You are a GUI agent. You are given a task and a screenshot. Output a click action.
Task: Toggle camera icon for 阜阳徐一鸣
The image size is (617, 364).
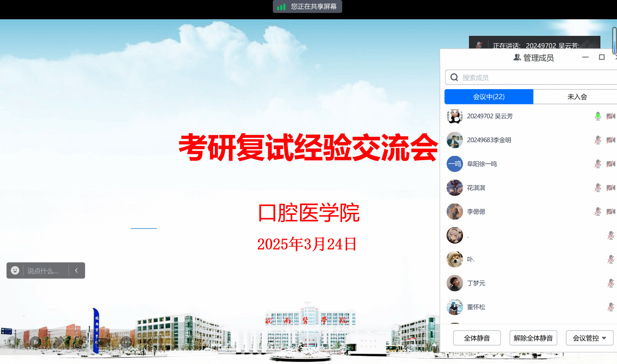tap(611, 164)
